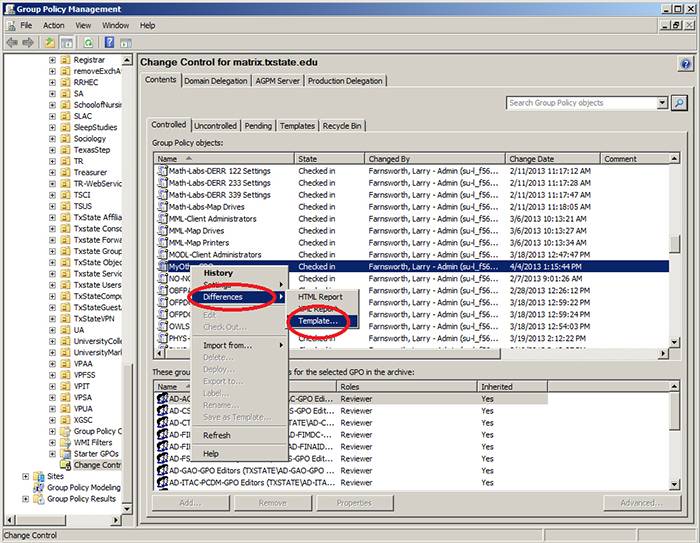
Task: Click the WMI Filters folder icon
Action: pos(66,443)
